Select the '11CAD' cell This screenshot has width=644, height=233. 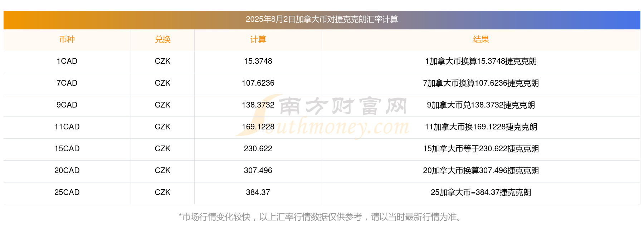(67, 127)
